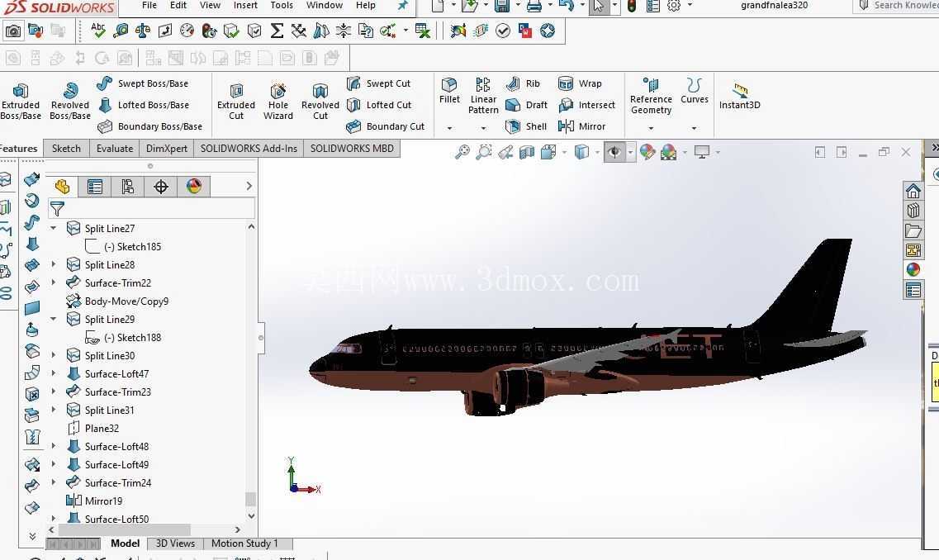
Task: Open the Curves dropdown arrow
Action: pos(694,127)
